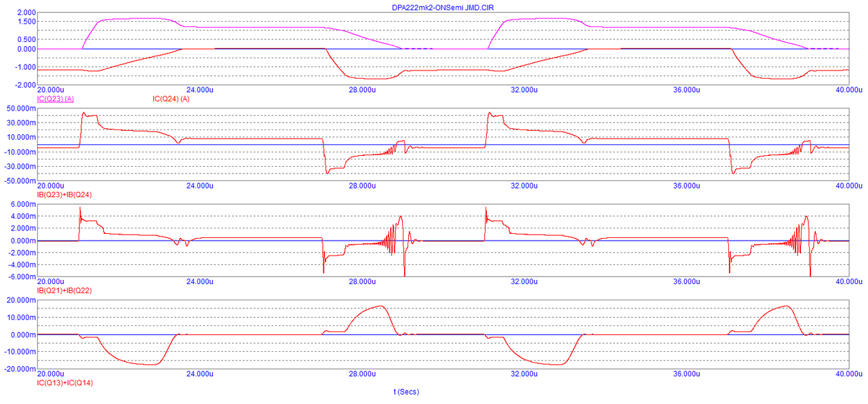Click the IB(Q21)+IB(Q22) trace label
868x404 pixels.
coord(65,290)
